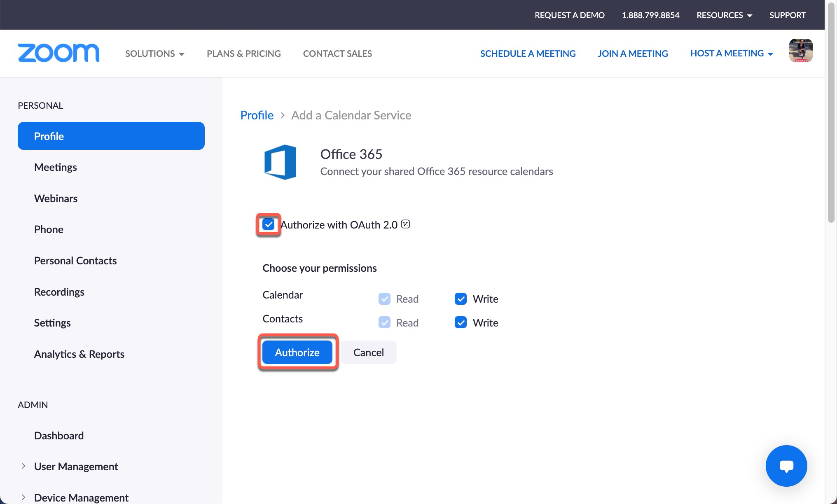
Task: Click the Zoom logo
Action: [58, 53]
